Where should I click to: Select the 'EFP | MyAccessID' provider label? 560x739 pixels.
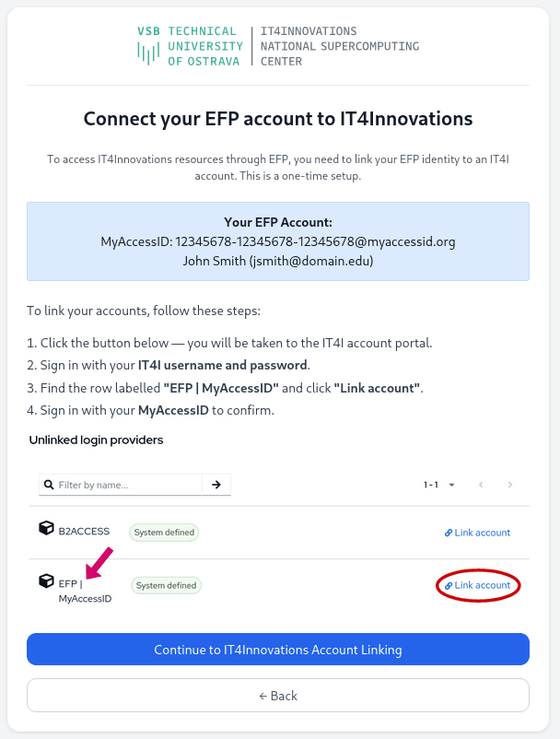click(83, 591)
